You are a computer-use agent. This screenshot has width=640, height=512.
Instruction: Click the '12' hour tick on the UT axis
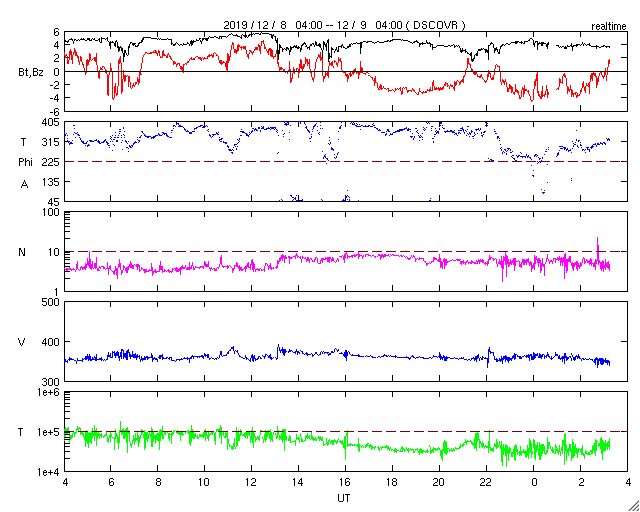(x=251, y=483)
